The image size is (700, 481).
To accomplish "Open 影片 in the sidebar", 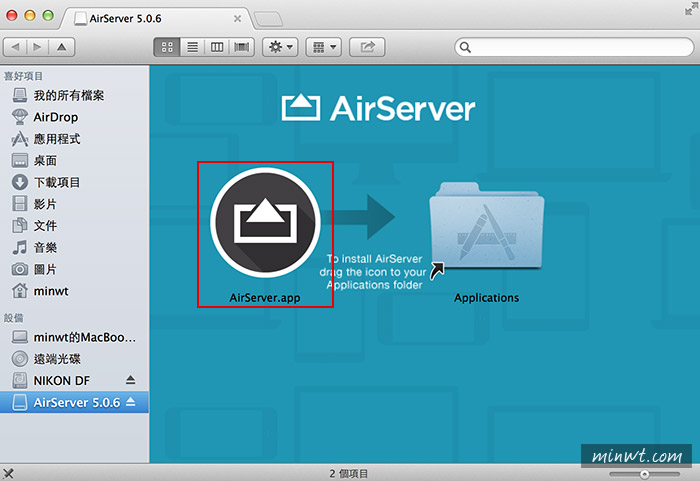I will (75, 204).
